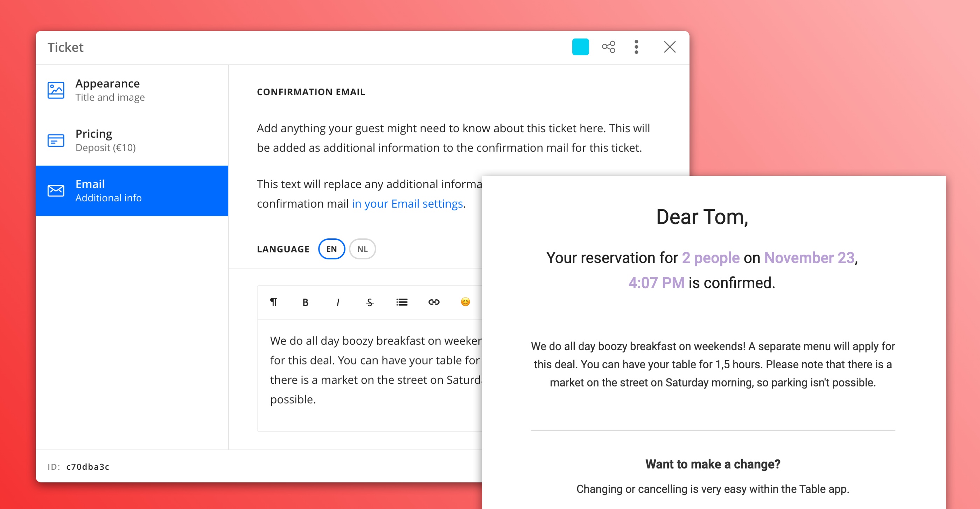Click the hyperlink insert icon

click(x=433, y=301)
